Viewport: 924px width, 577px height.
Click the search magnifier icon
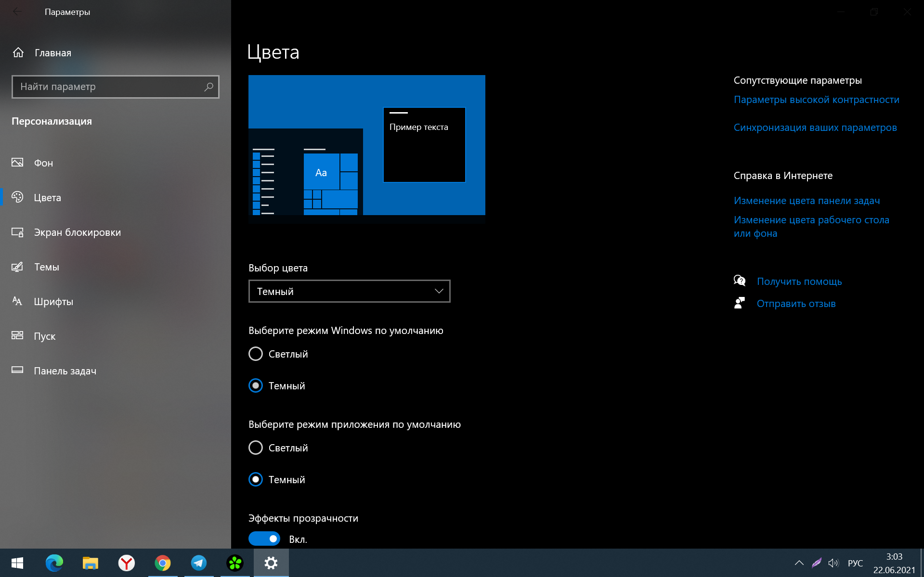coord(208,87)
